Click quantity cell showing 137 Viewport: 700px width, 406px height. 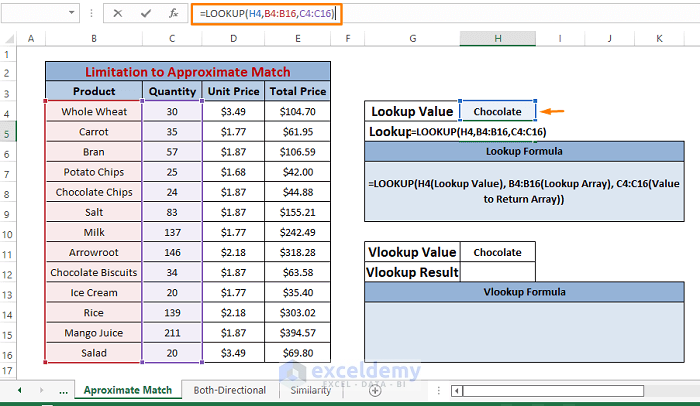click(x=172, y=232)
